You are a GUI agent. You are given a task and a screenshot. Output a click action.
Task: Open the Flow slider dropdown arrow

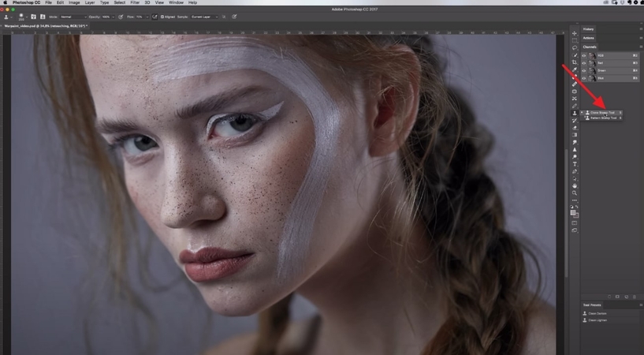pyautogui.click(x=147, y=17)
